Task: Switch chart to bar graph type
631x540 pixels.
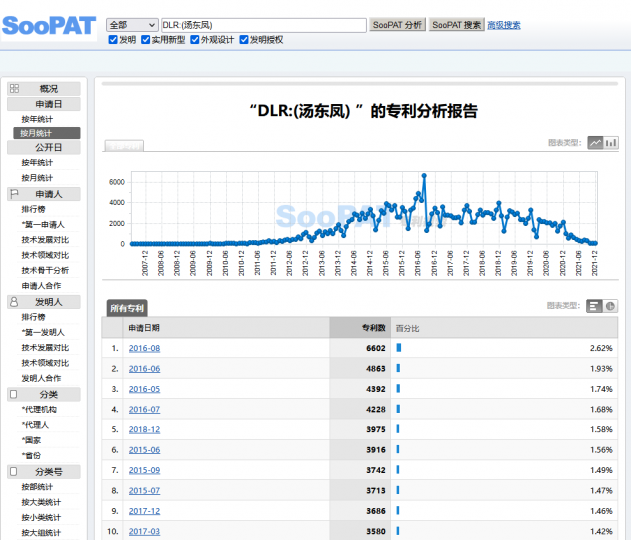Action: pos(611,142)
